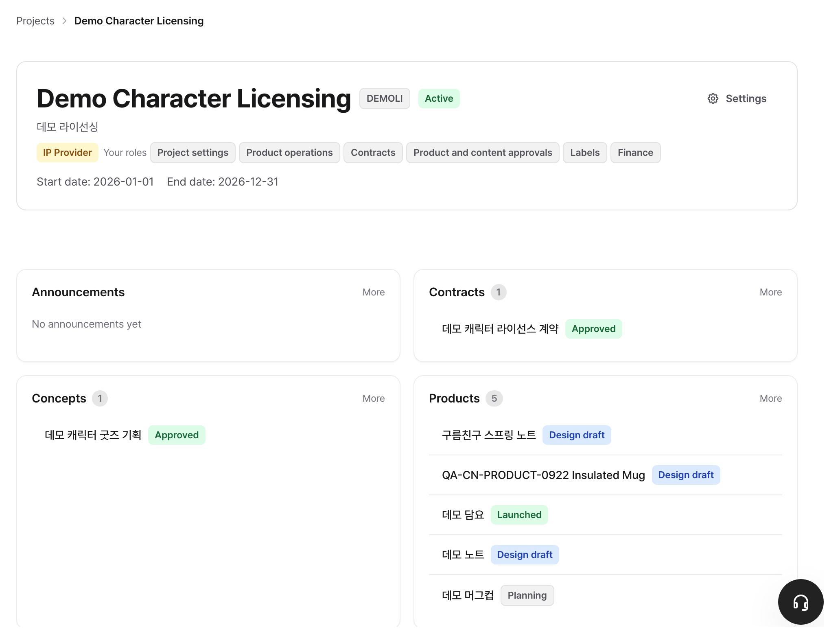Click the Announcements card heading
This screenshot has height=643, width=840.
(78, 292)
